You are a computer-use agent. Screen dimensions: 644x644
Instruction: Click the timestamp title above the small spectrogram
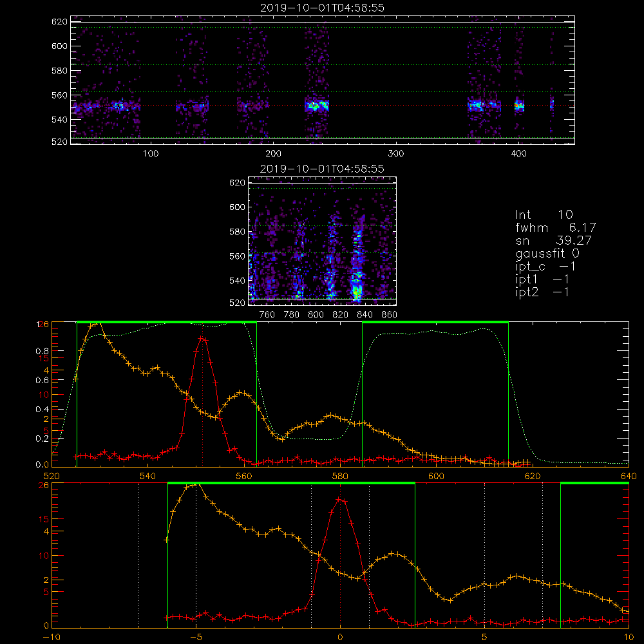pos(322,169)
